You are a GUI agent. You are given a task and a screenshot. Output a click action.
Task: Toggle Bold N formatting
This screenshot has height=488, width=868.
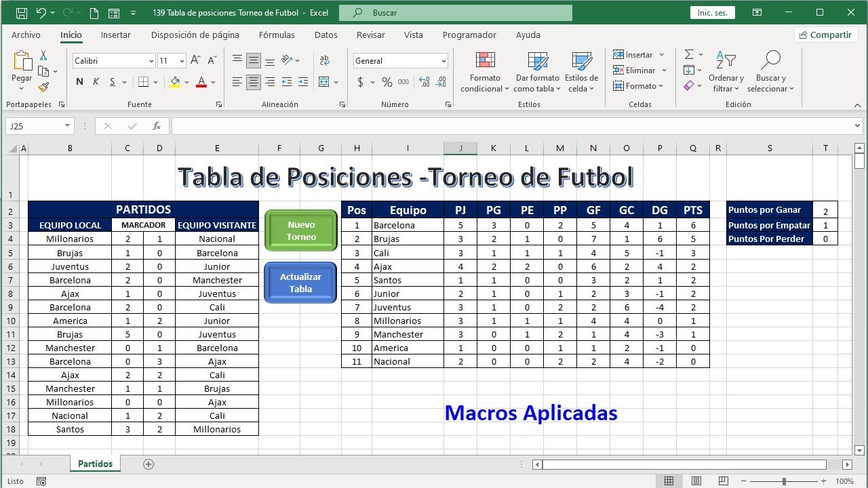[79, 82]
